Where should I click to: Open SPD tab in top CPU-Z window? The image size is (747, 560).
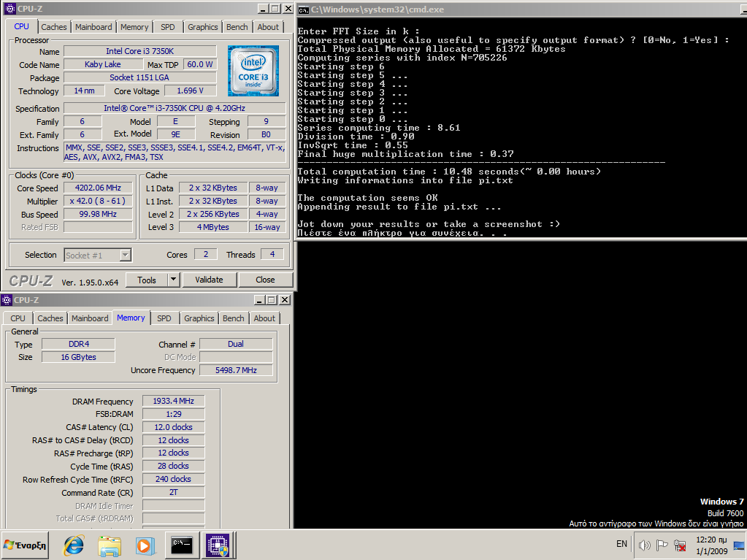point(168,27)
